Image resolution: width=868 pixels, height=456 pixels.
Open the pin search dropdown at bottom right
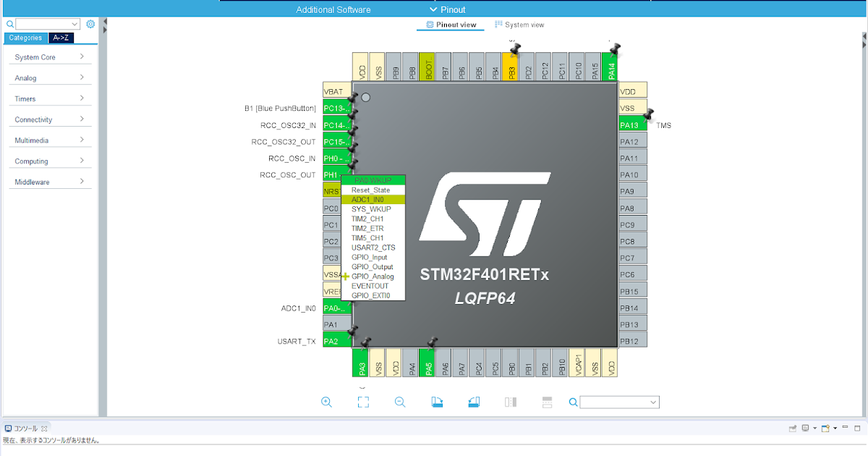[x=652, y=402]
